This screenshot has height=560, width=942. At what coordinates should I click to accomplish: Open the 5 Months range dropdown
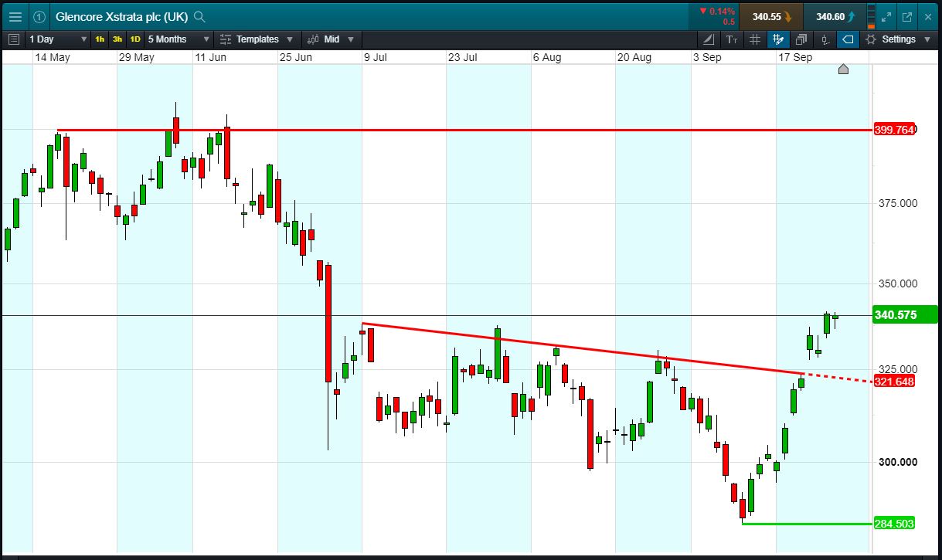[x=179, y=39]
